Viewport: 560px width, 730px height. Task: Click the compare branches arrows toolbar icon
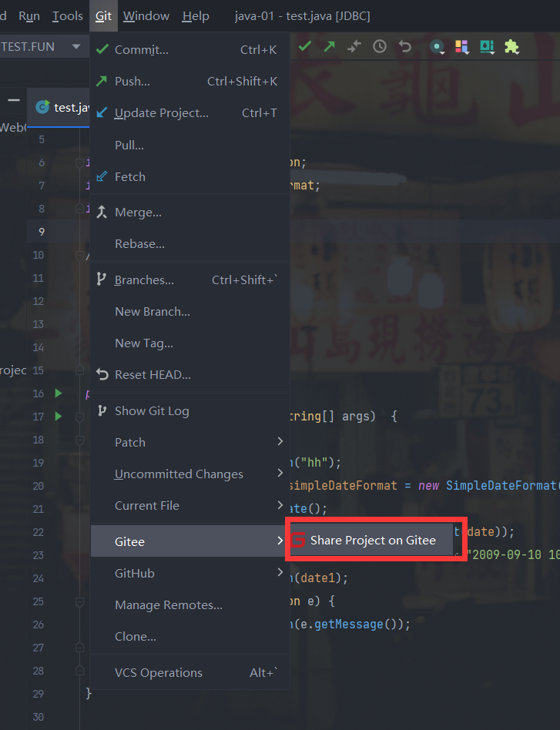click(354, 46)
